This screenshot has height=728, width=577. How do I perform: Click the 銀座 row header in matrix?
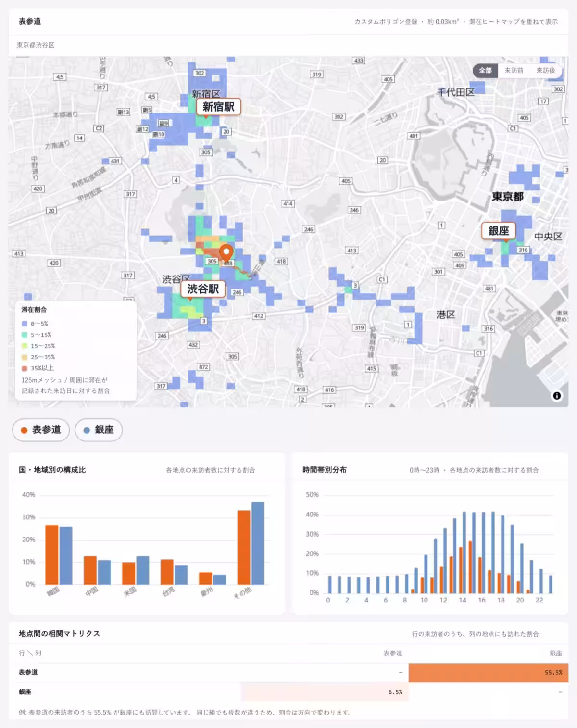click(25, 692)
